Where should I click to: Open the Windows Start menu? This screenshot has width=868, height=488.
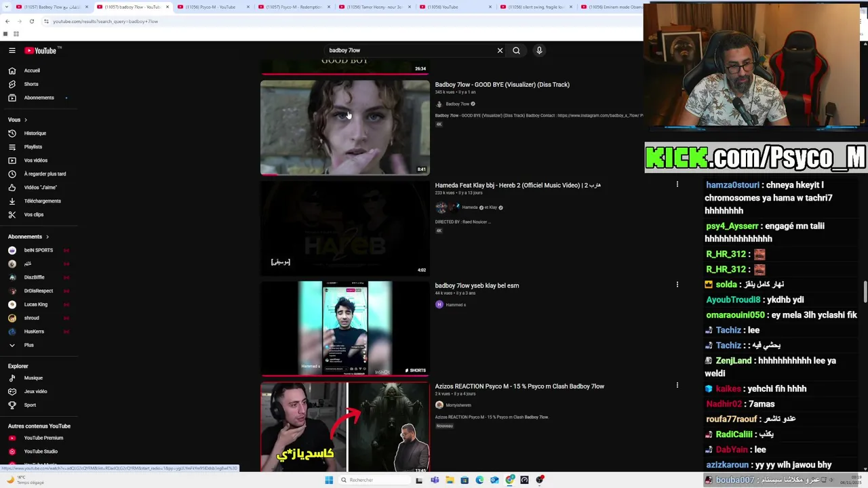point(329,480)
